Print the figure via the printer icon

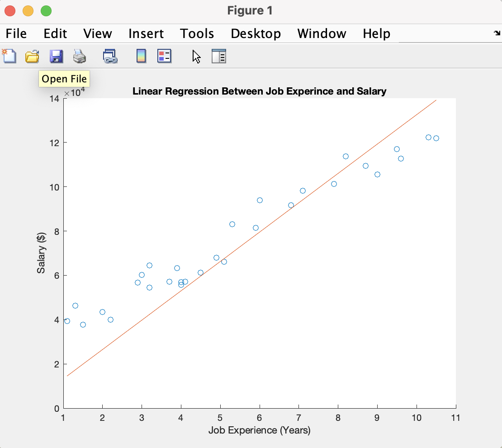[79, 56]
